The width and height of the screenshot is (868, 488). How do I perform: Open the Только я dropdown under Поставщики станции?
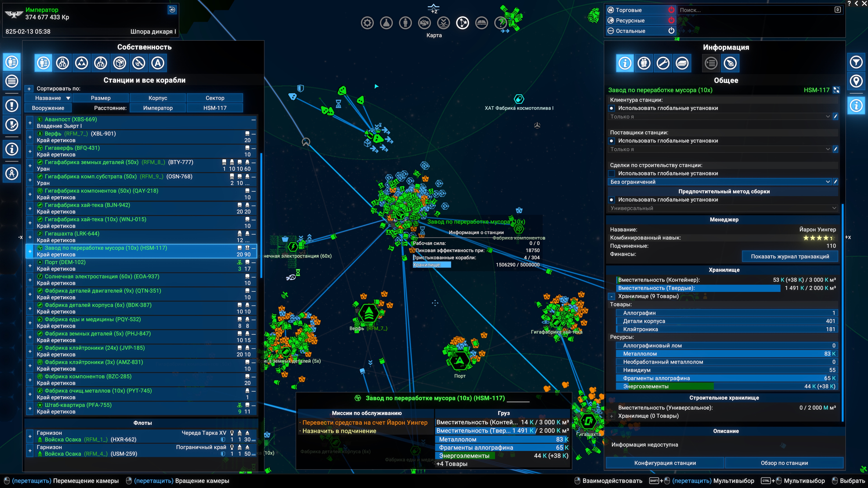point(720,149)
